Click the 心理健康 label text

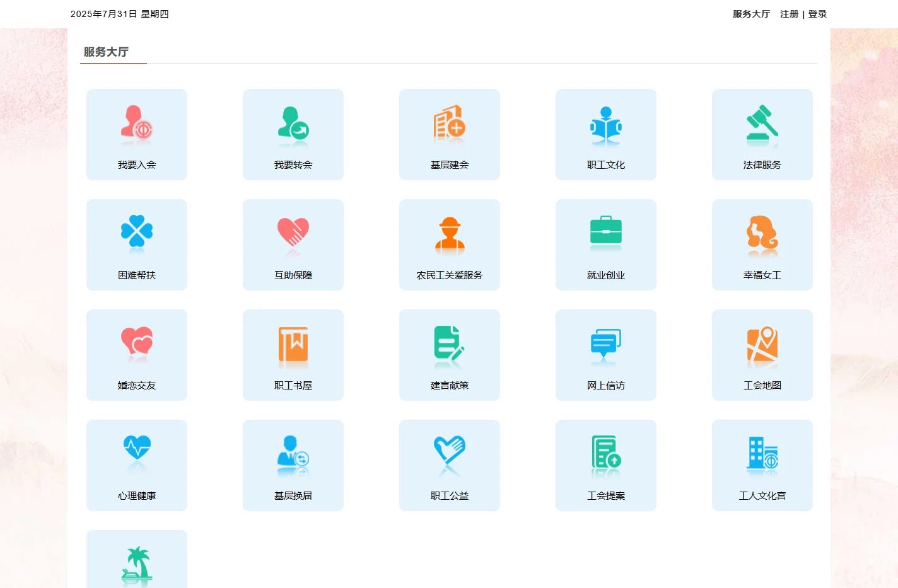[x=137, y=495]
